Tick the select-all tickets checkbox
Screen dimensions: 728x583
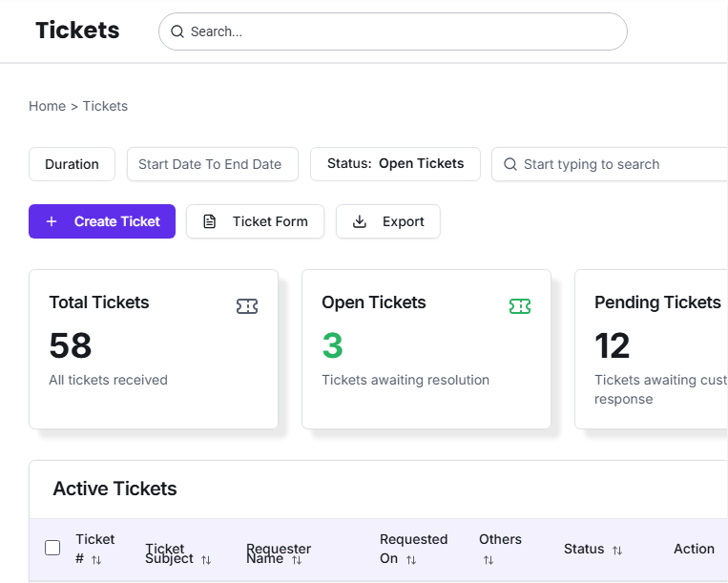tap(52, 548)
